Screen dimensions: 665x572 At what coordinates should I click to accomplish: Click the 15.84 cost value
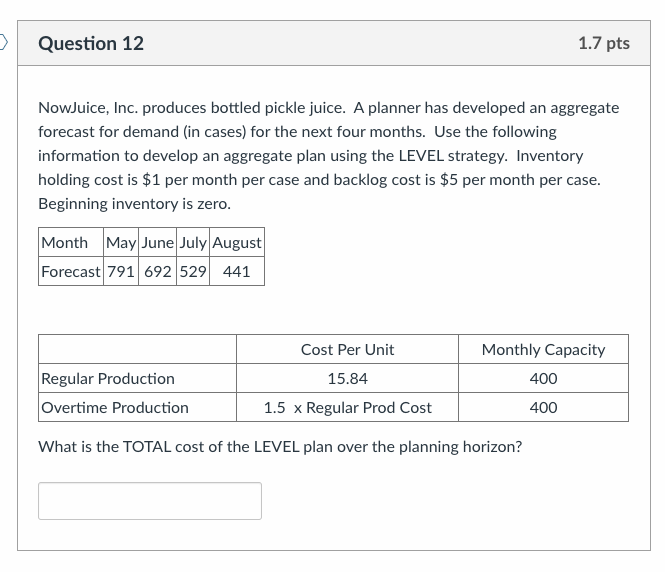tap(347, 378)
